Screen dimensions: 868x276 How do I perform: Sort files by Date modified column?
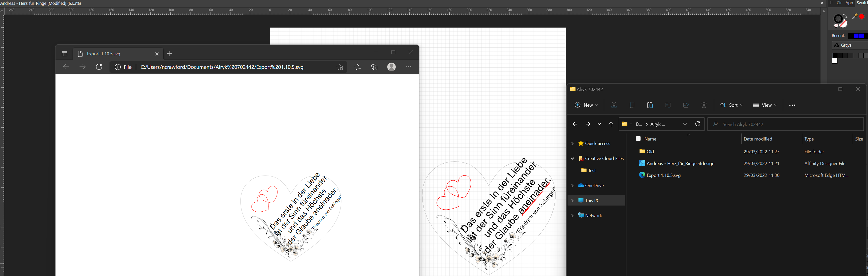[758, 139]
